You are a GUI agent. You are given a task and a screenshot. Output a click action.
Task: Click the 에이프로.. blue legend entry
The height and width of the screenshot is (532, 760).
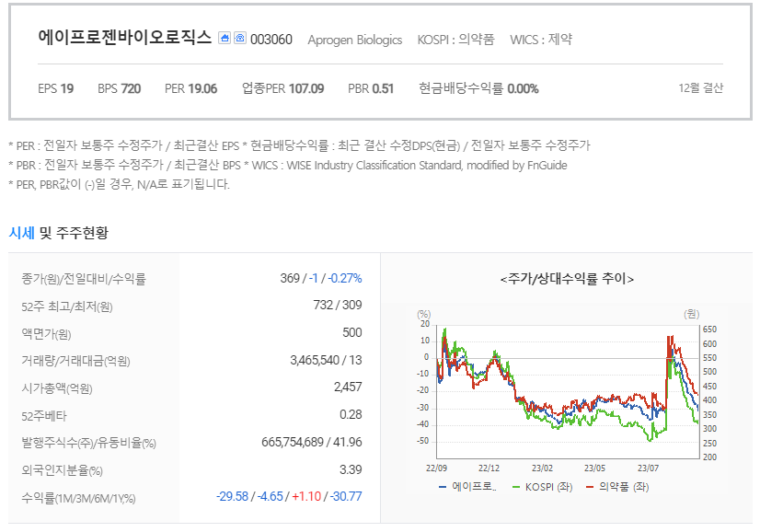click(467, 486)
